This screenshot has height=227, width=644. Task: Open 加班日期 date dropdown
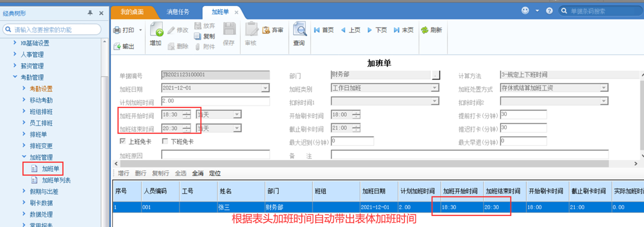tap(266, 88)
